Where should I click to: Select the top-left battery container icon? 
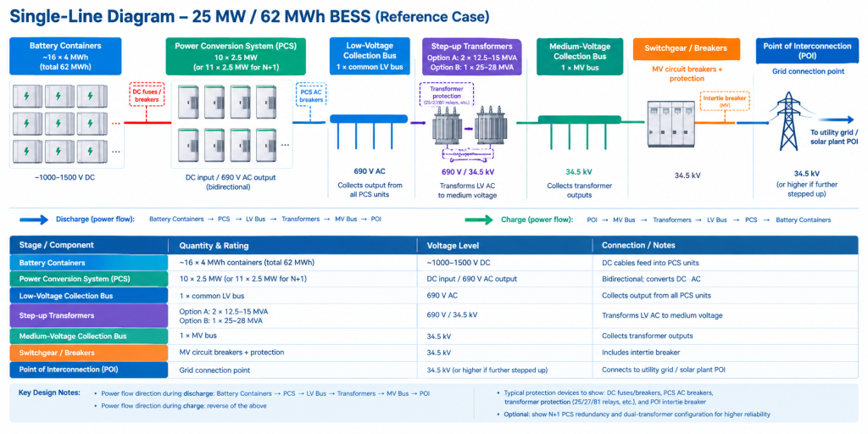pyautogui.click(x=26, y=97)
